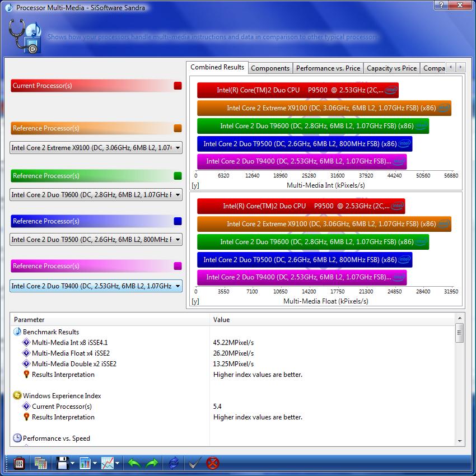The width and height of the screenshot is (476, 476).
Task: Click diamond icon beside Multi-Media Float x4 iSSE2
Action: [x=26, y=353]
